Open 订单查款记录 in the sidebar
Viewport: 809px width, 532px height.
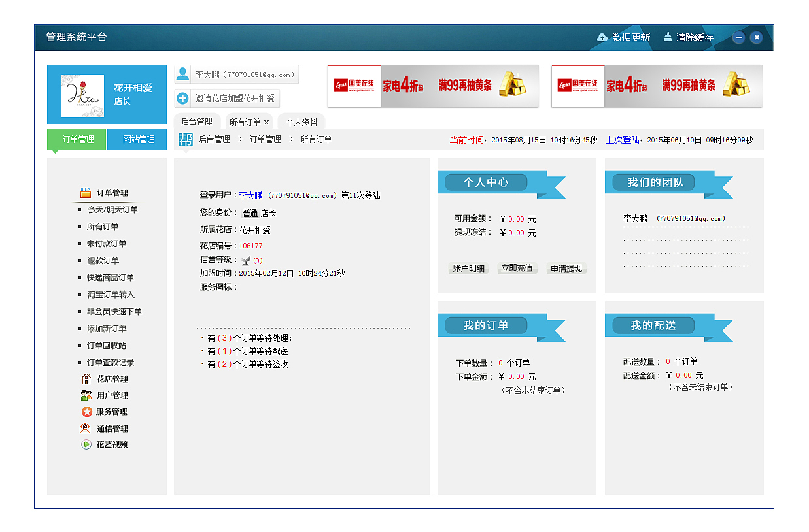(x=111, y=363)
